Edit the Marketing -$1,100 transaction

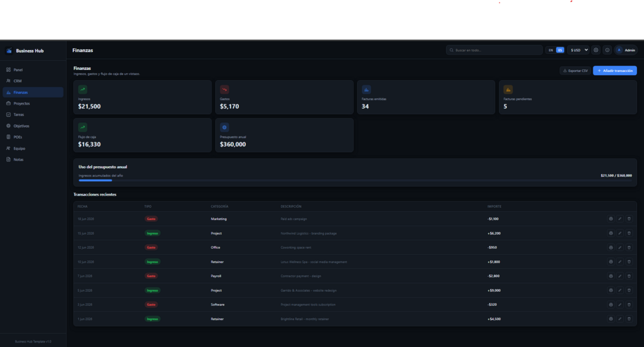pyautogui.click(x=620, y=219)
